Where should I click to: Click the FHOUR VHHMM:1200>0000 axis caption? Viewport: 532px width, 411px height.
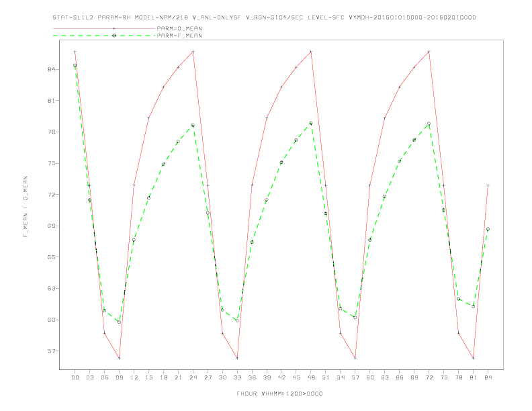coord(279,394)
